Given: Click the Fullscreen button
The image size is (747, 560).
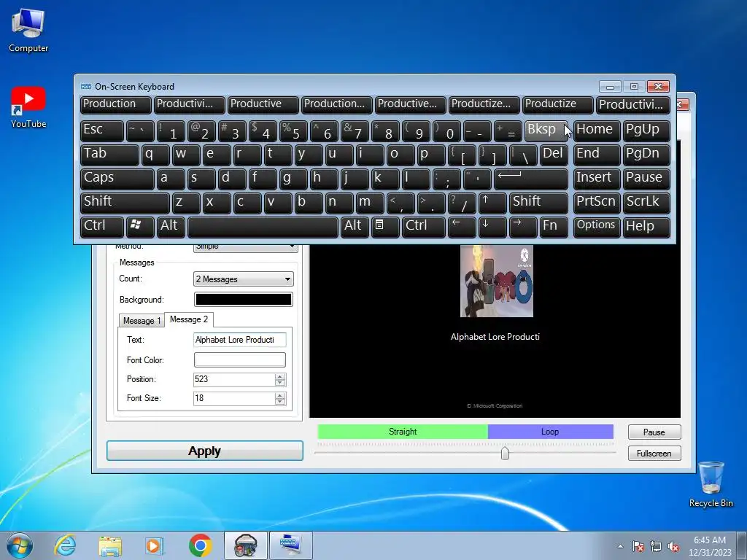Looking at the screenshot, I should (654, 454).
